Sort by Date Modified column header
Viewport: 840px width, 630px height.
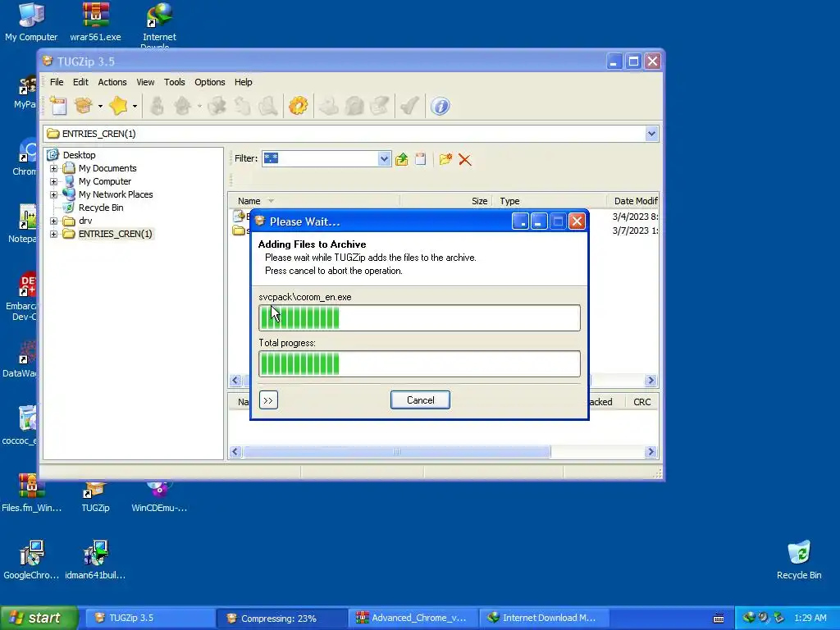tap(632, 201)
